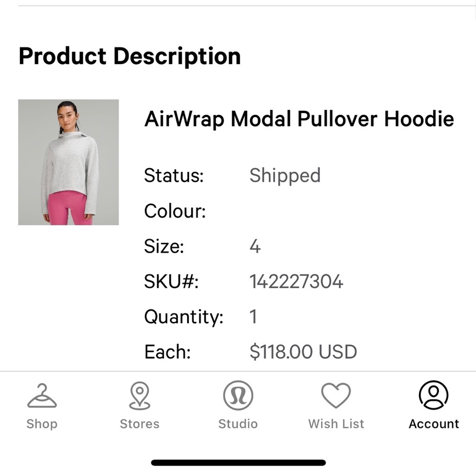Click the Product Description heading
The height and width of the screenshot is (476, 476).
(129, 56)
